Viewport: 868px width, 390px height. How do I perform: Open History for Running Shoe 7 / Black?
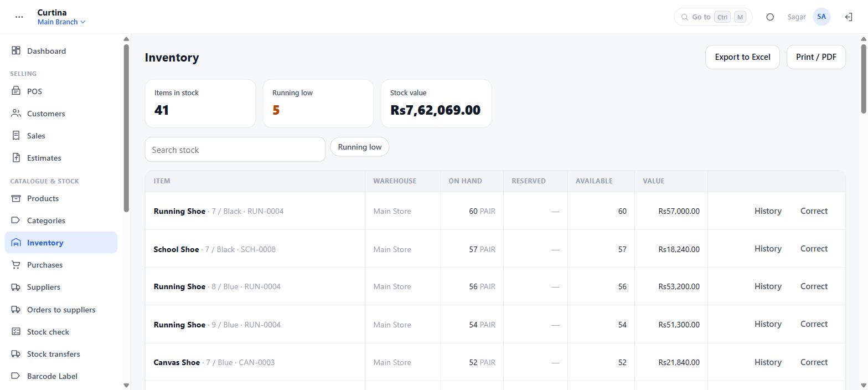coord(768,211)
